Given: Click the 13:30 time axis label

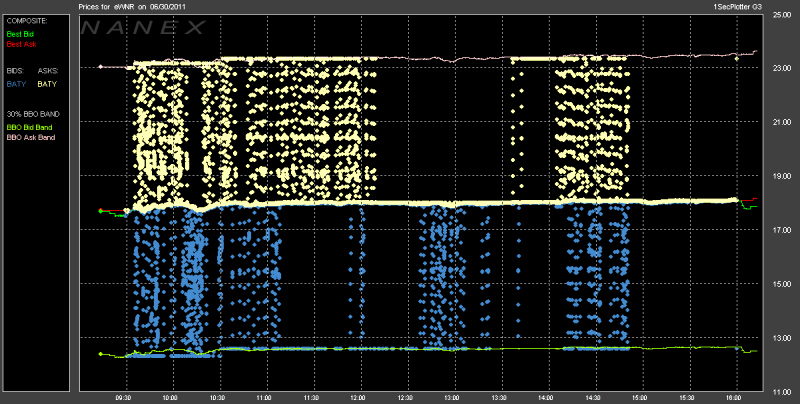Looking at the screenshot, I should 499,397.
